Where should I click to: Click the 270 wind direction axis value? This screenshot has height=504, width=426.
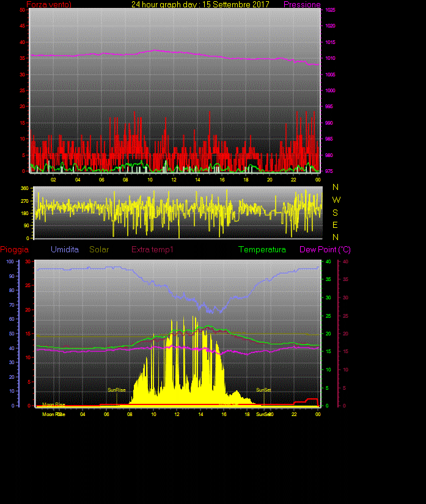pos(25,201)
